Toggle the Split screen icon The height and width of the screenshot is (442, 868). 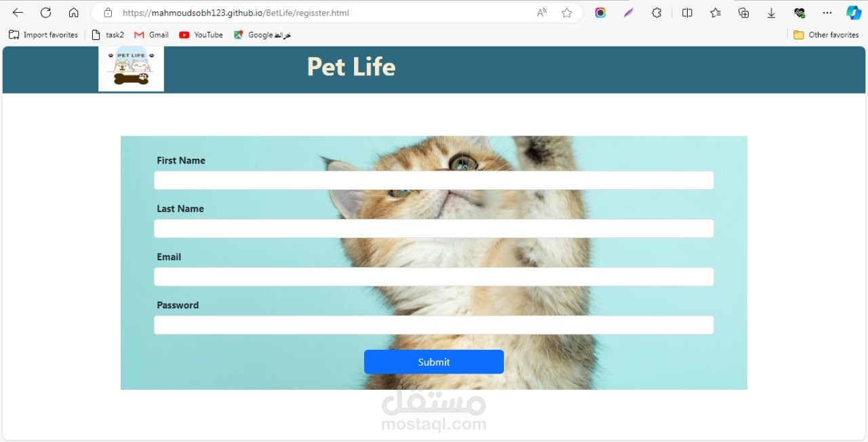[687, 13]
